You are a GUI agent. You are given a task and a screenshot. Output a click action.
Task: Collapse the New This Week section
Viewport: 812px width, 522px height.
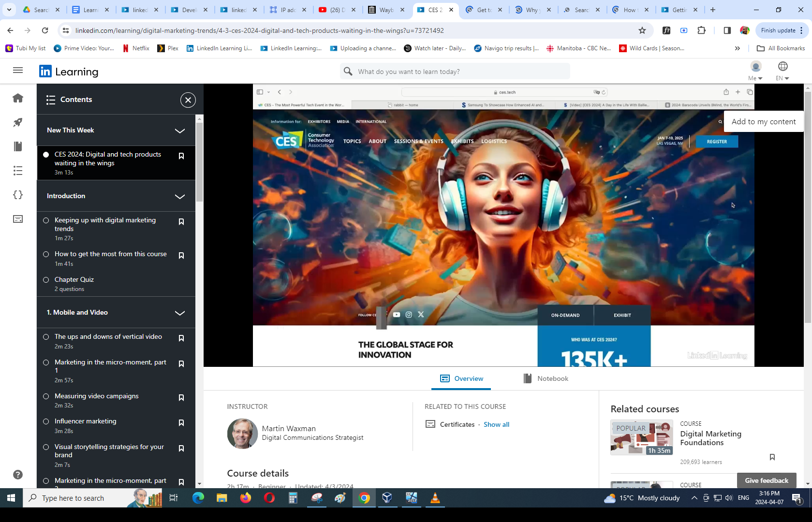point(179,130)
